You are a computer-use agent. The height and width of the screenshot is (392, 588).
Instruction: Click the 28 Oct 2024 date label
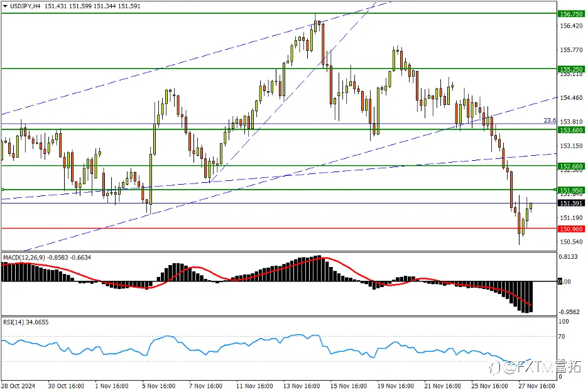point(18,386)
